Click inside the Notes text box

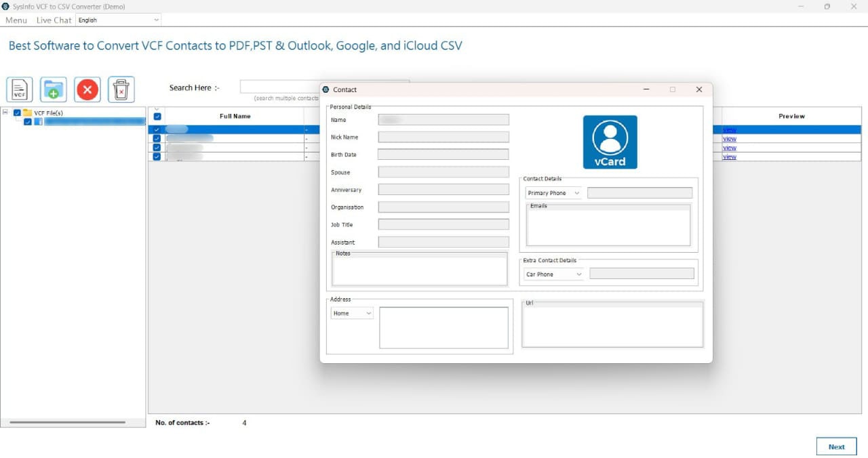[419, 270]
